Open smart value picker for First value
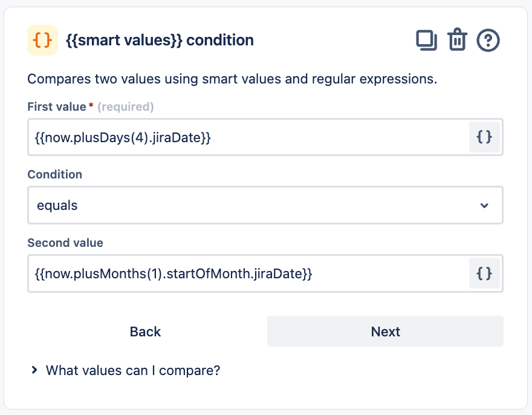This screenshot has height=415, width=532. [484, 137]
